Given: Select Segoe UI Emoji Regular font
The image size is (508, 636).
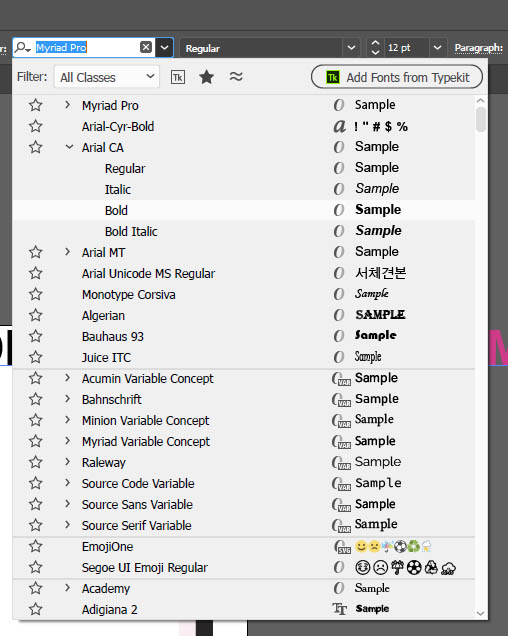Looking at the screenshot, I should click(x=144, y=567).
